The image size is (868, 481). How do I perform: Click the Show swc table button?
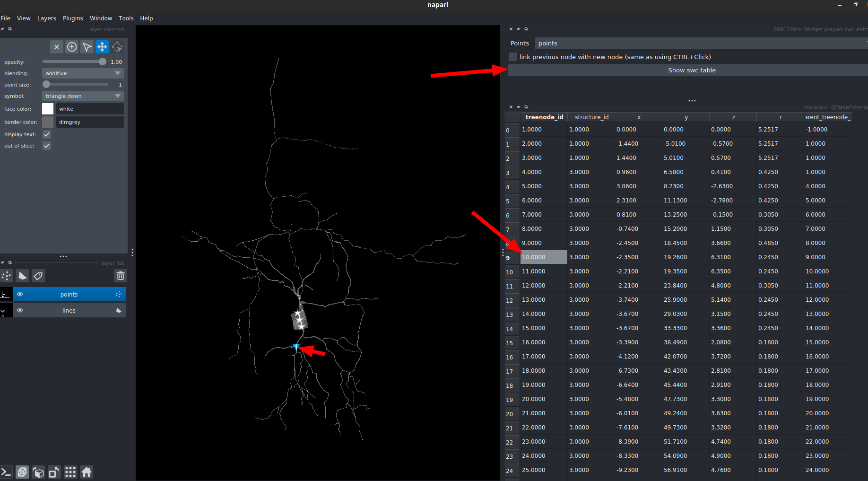[x=688, y=70]
